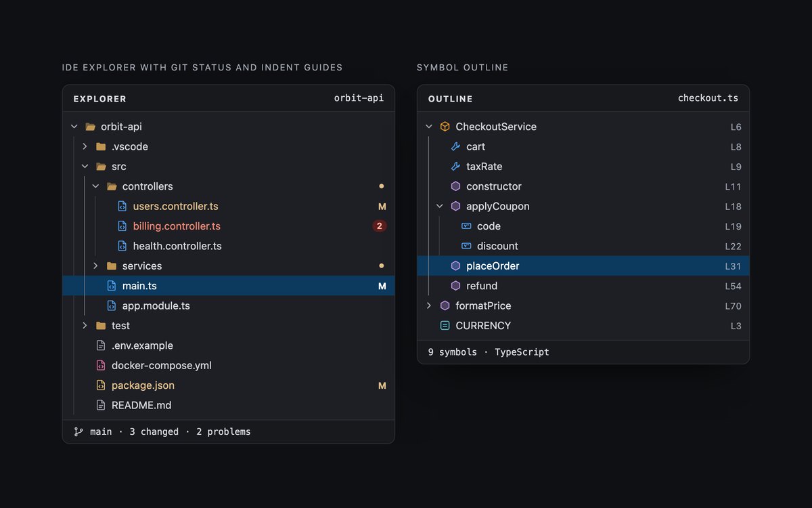
Task: Expand the test folder chevron
Action: [85, 326]
